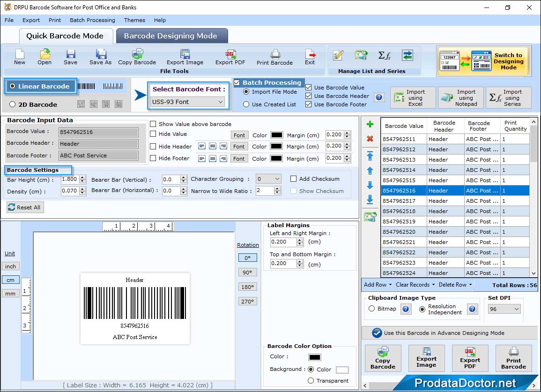Click Export Image in File Tools
This screenshot has height=392, width=541.
tap(185, 57)
